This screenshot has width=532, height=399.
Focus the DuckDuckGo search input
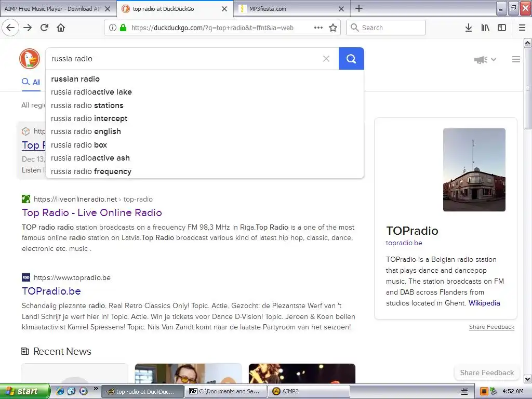(x=185, y=59)
